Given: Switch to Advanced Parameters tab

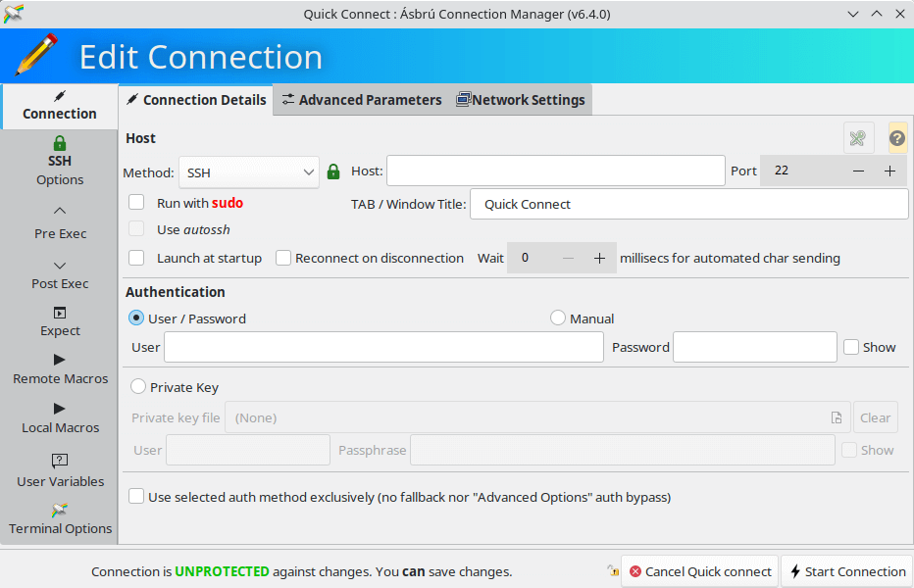Looking at the screenshot, I should [362, 100].
